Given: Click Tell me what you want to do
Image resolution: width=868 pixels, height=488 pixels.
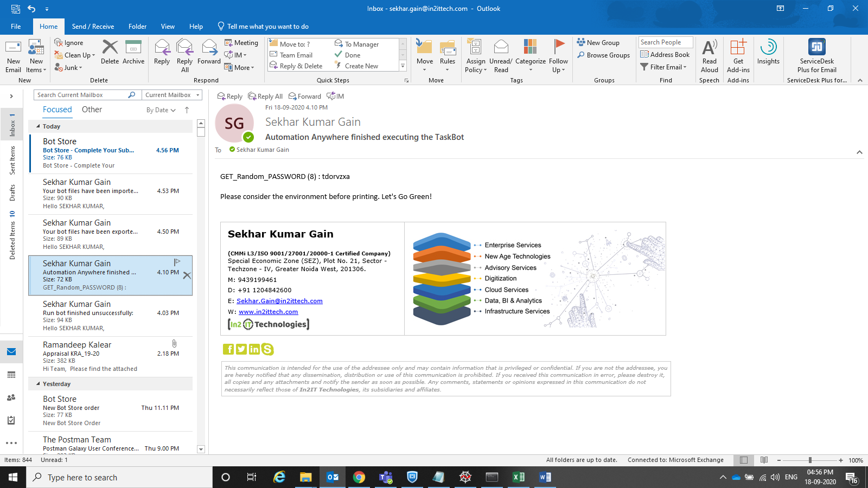Looking at the screenshot, I should (263, 27).
